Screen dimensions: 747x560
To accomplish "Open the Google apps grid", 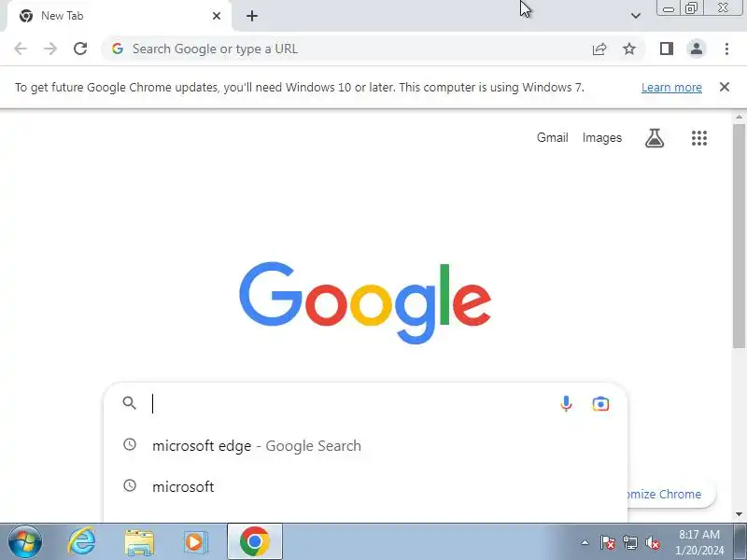I will [x=699, y=138].
